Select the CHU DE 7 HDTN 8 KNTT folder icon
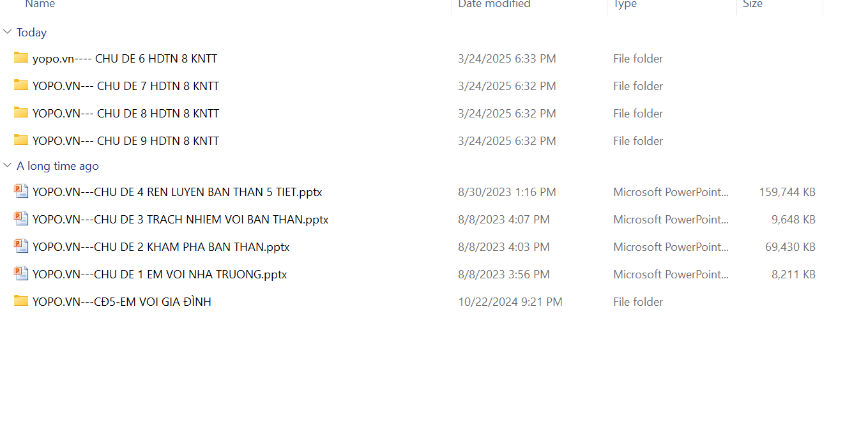868x422 pixels. coord(21,86)
